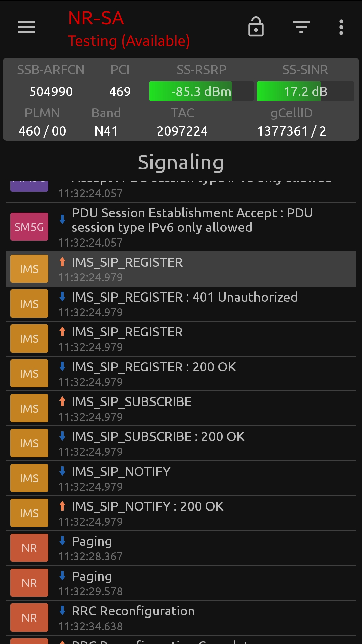
Task: Tap the SS-SINR 17.2 dB bar
Action: click(305, 91)
